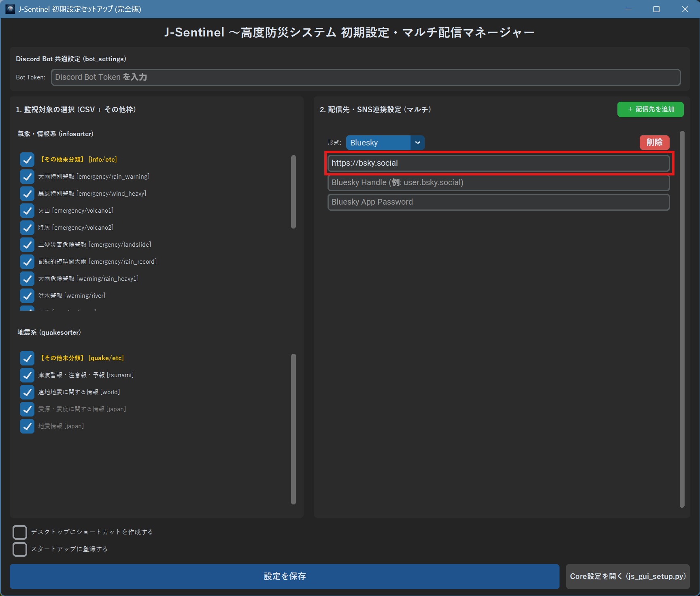Uncheck 洪水警報 warning/river checkbox
700x596 pixels.
(27, 296)
